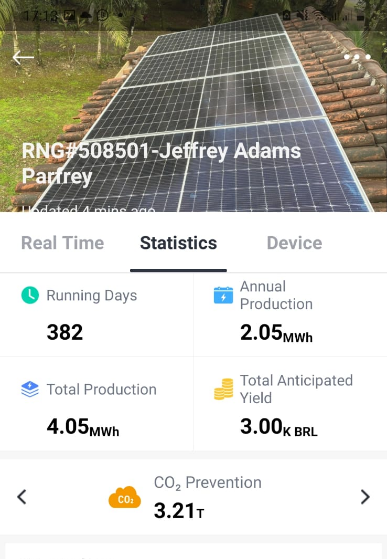Tap the plant name RNG#508501 title
Screen dimensions: 387x559
(x=161, y=164)
